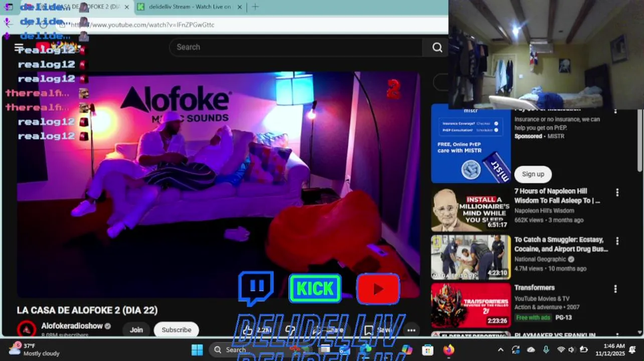The height and width of the screenshot is (361, 644).
Task: Open Microsoft Store from the taskbar
Action: click(427, 350)
